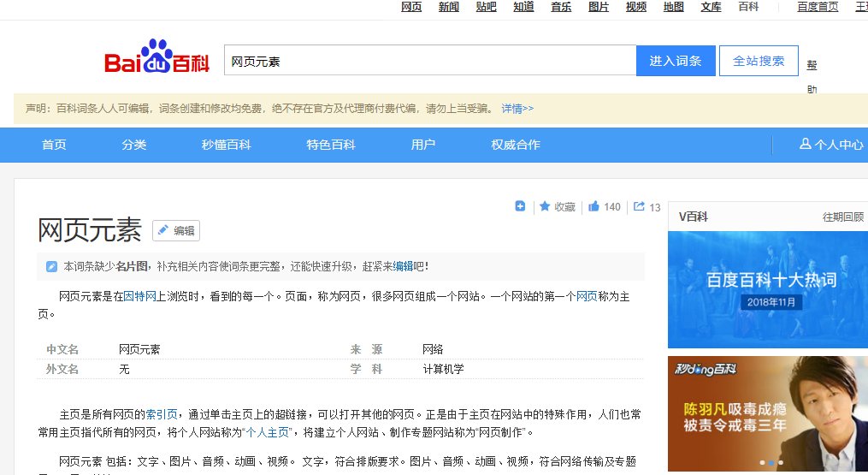Open the 新闻 top navigation link
The width and height of the screenshot is (868, 475).
pyautogui.click(x=449, y=7)
